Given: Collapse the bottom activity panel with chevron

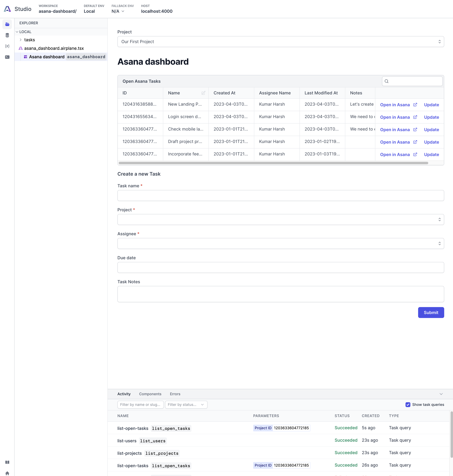Looking at the screenshot, I should 441,394.
